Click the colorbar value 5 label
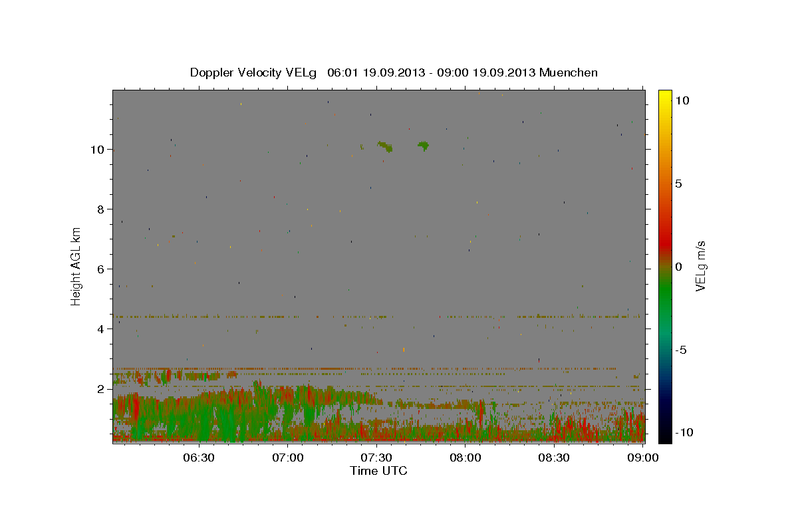Screen dimensions: 798x532 (x=679, y=183)
